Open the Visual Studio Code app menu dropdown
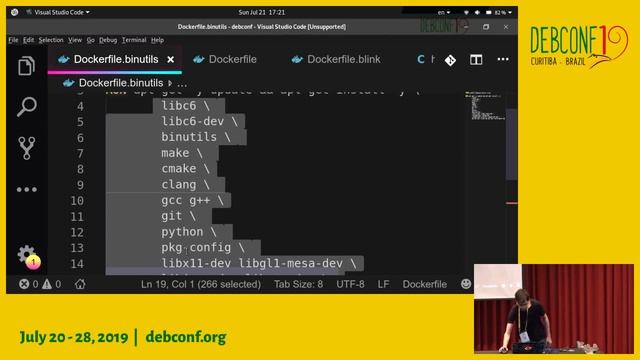The image size is (640, 360). [x=58, y=12]
